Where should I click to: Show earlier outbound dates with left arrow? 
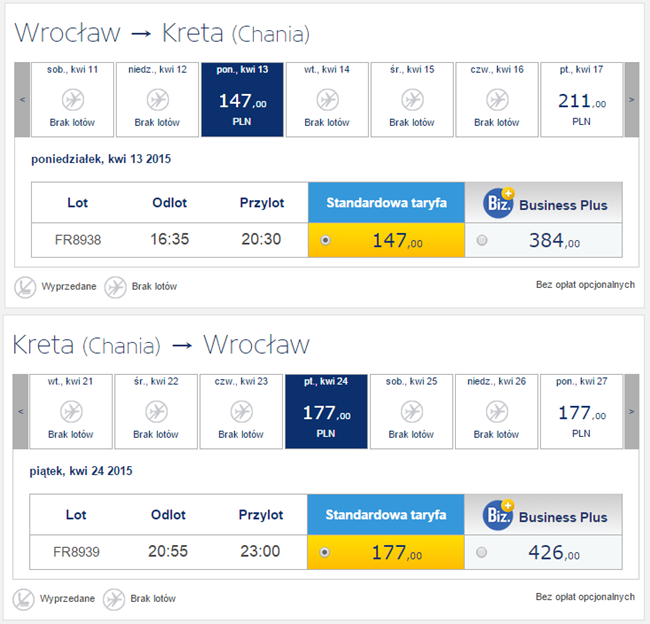pos(22,100)
